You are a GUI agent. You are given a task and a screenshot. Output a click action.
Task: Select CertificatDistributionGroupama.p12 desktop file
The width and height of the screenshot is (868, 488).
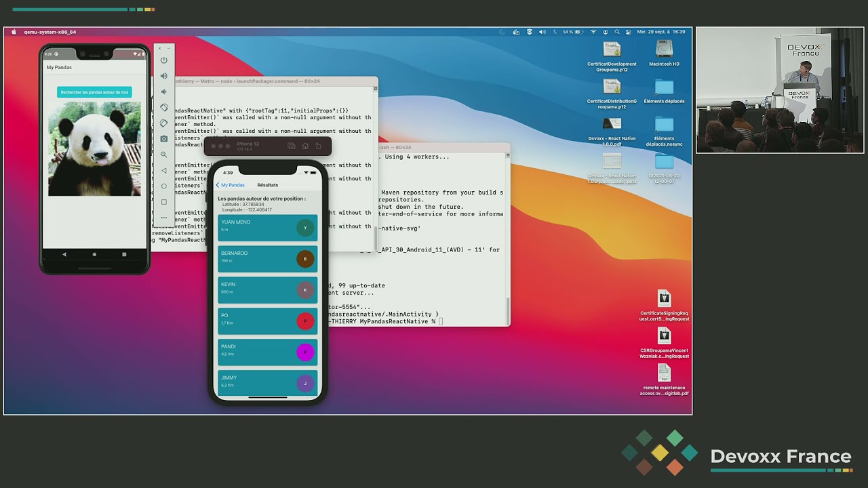(612, 94)
